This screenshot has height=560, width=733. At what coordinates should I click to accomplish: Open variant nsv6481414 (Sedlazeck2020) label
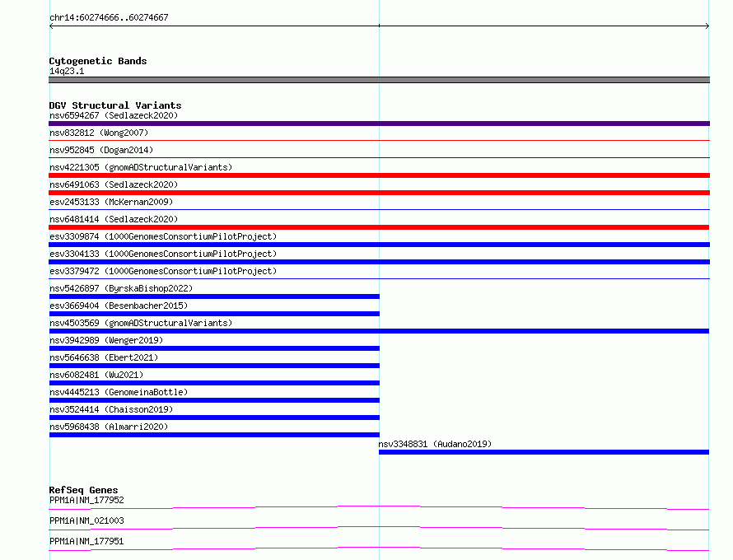pos(114,219)
